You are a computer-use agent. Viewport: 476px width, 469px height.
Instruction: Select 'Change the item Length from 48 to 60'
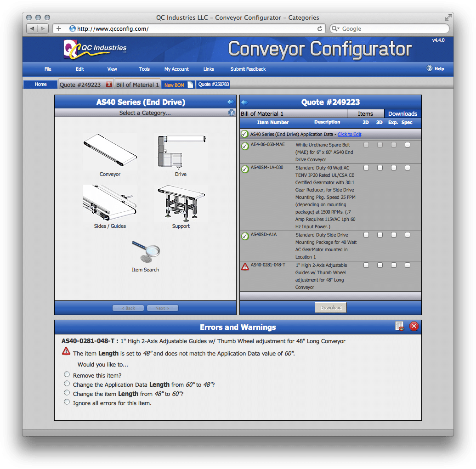click(67, 393)
